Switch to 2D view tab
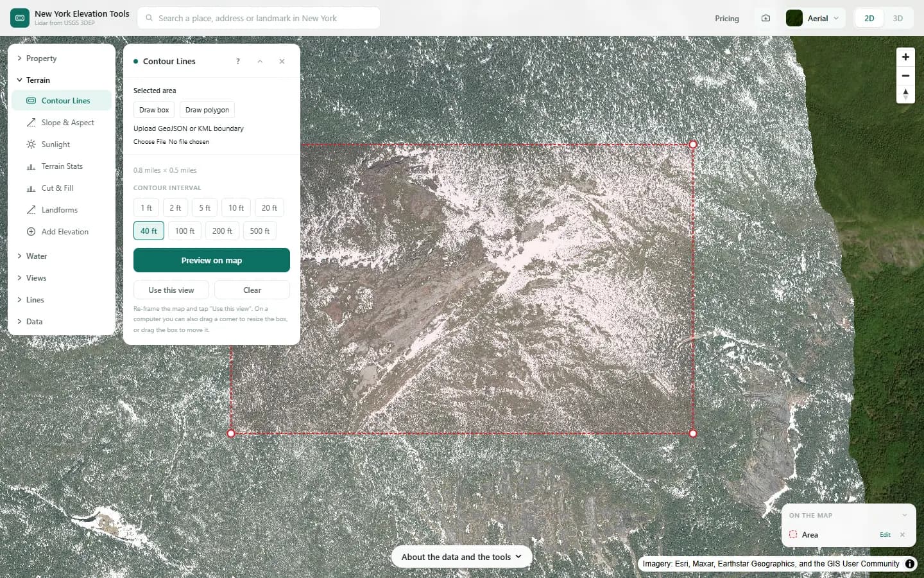 869,19
